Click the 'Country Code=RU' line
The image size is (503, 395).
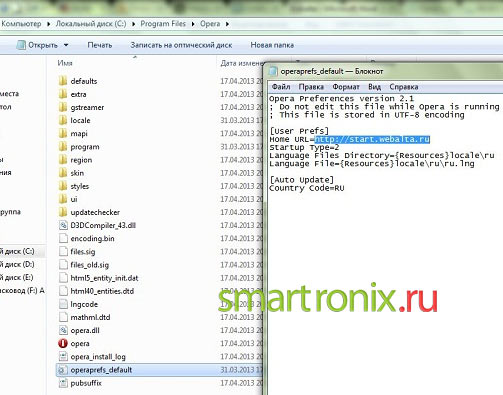pyautogui.click(x=307, y=188)
